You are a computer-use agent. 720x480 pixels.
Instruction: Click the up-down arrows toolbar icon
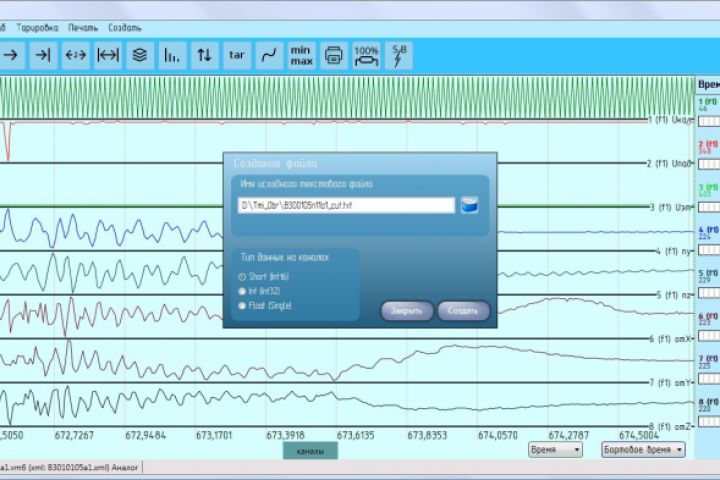tap(204, 55)
